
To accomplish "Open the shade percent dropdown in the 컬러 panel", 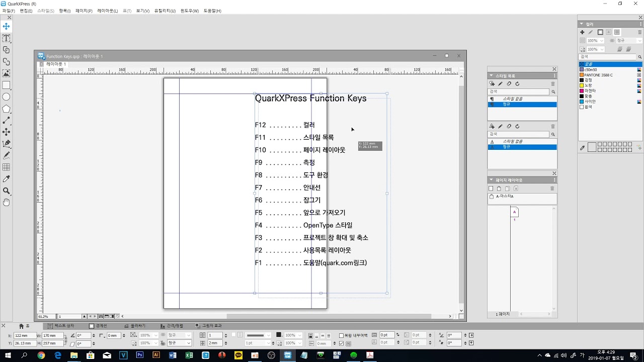I will point(602,41).
